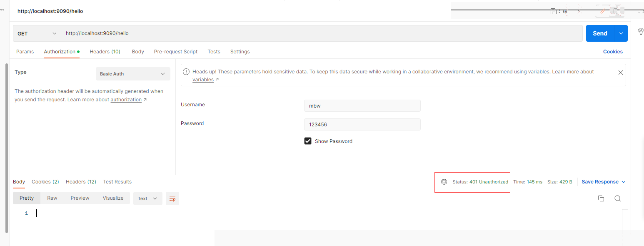Open the Cookies (2) response tab
The height and width of the screenshot is (246, 644).
click(45, 182)
